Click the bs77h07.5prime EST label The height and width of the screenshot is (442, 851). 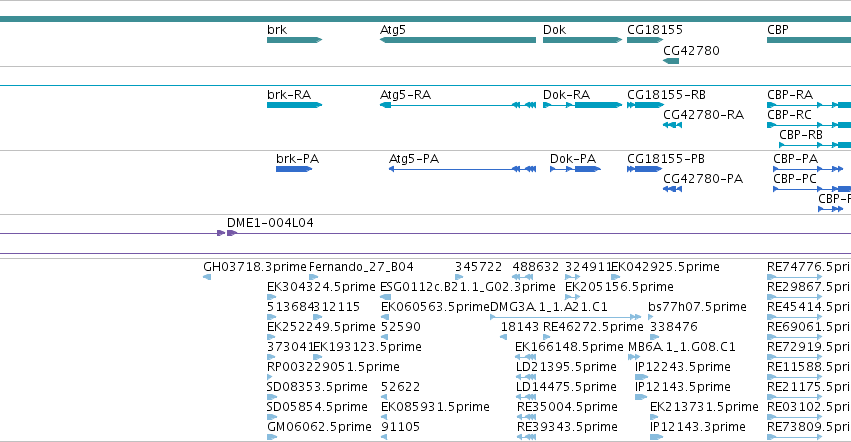pos(697,307)
